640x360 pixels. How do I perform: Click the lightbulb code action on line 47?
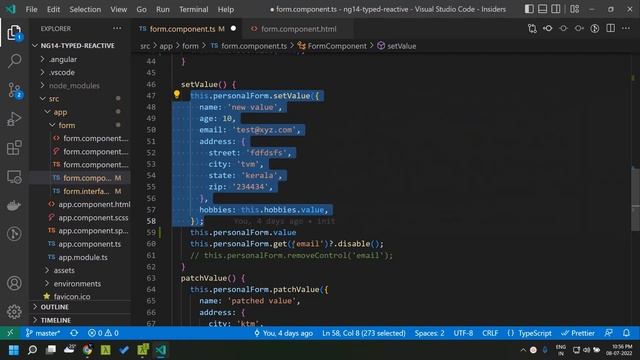coord(177,95)
